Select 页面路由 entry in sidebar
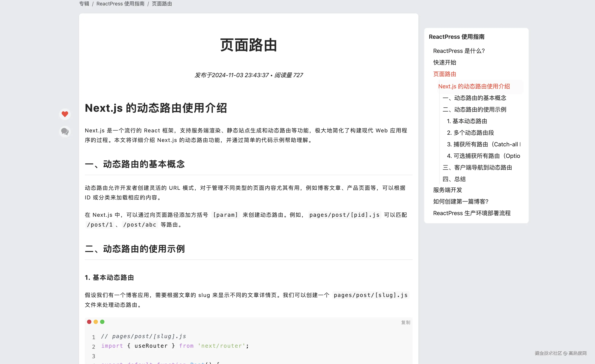This screenshot has height=364, width=595. click(445, 74)
